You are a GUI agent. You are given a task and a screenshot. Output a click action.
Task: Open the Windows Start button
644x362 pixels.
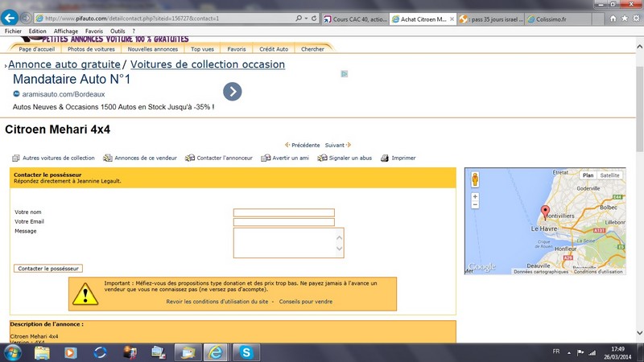pos(12,352)
